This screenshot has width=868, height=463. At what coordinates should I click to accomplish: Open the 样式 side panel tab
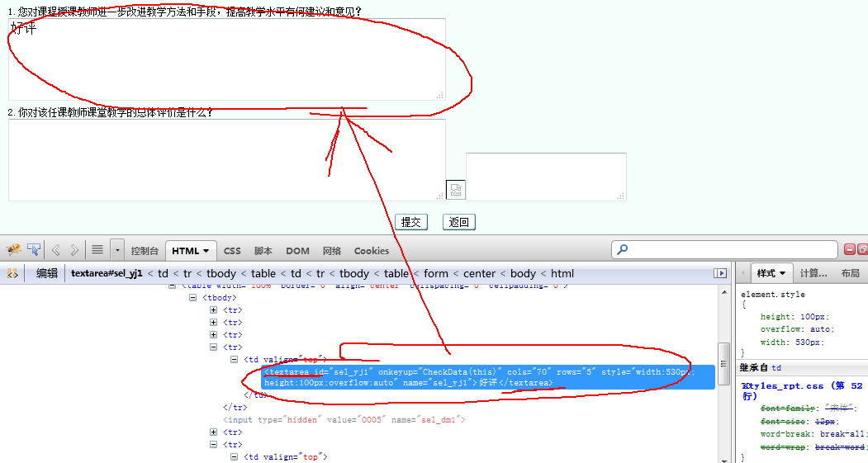click(771, 273)
